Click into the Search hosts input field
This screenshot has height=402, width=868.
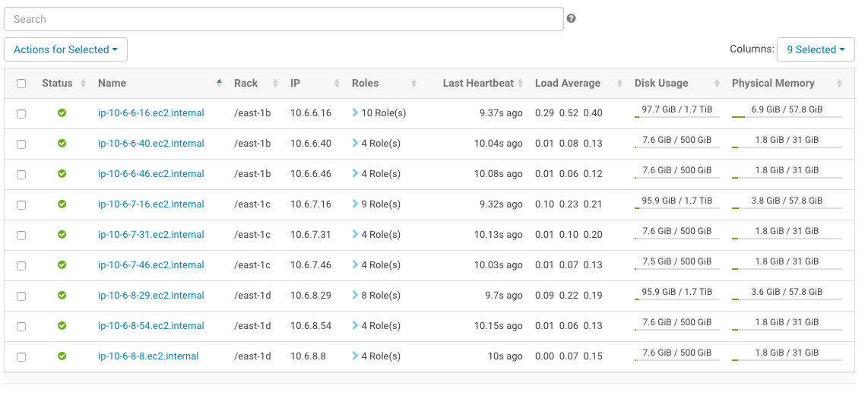[284, 19]
